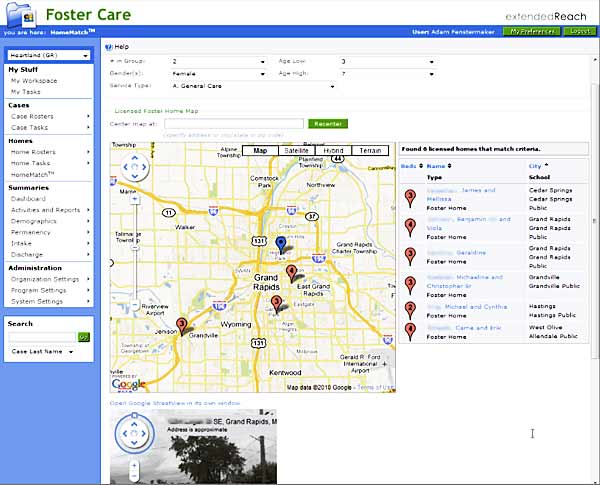Click the My Preferences button

point(530,32)
